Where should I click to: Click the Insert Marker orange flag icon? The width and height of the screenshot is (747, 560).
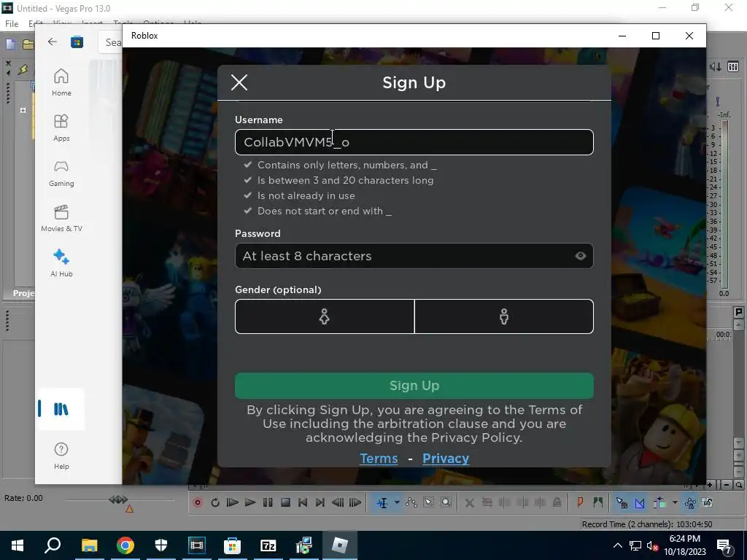[580, 502]
